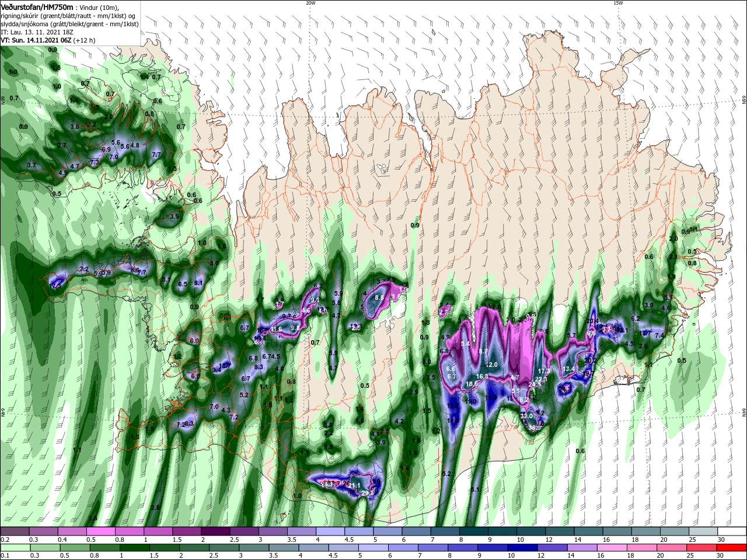
Task: Click the dark teal 9 swatch in upper legend row
Action: tap(502, 531)
